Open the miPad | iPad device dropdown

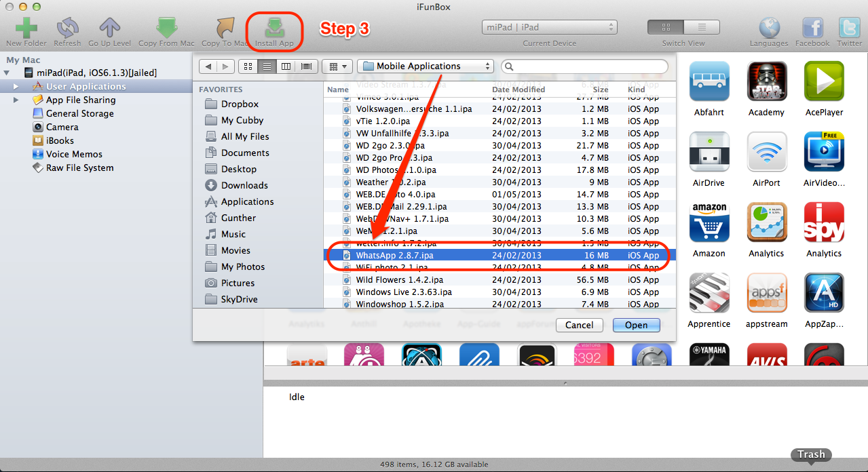click(x=550, y=27)
